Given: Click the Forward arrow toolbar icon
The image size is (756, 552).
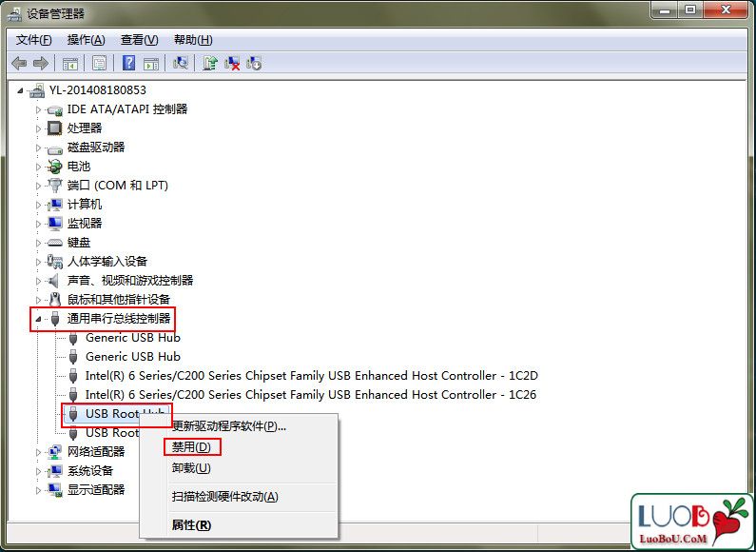Looking at the screenshot, I should 41,63.
